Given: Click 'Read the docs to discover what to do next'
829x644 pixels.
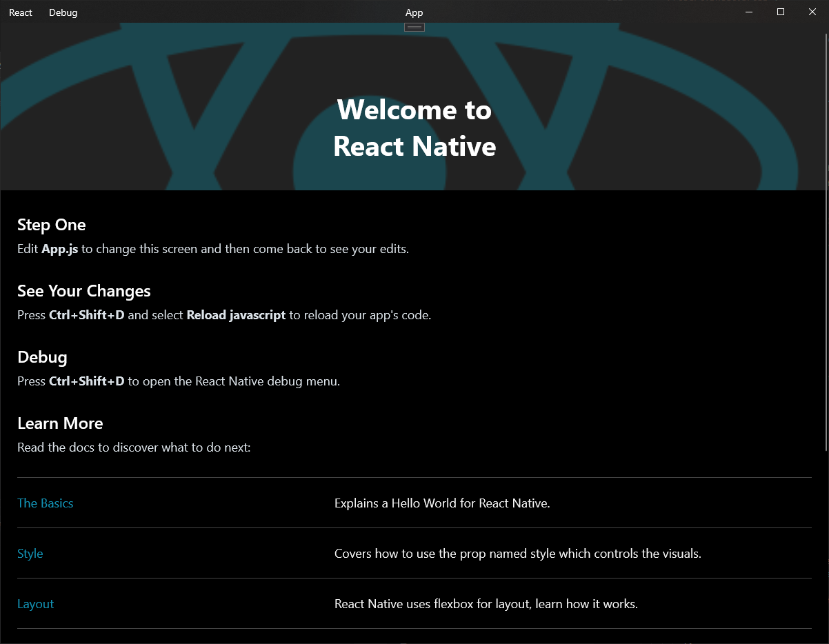Looking at the screenshot, I should (134, 447).
